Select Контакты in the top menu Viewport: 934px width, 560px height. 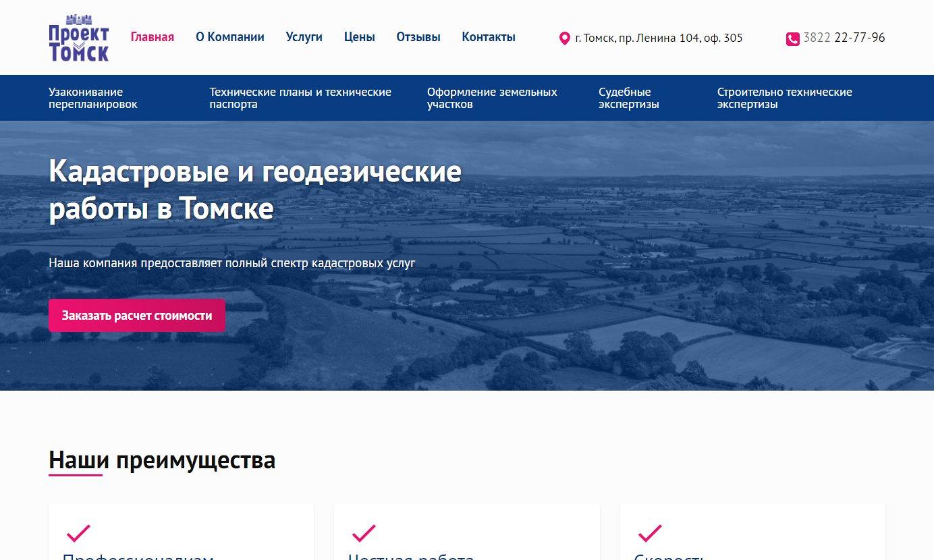tap(488, 37)
